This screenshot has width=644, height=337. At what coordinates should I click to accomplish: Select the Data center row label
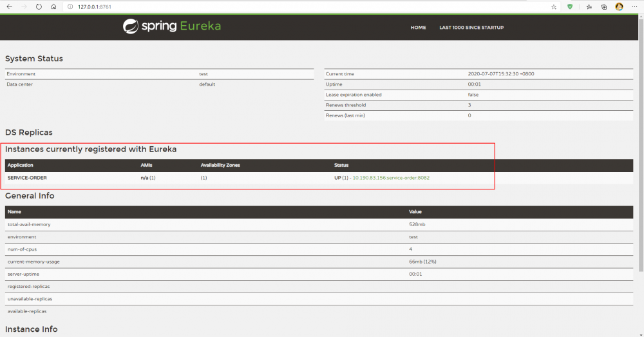coord(19,84)
